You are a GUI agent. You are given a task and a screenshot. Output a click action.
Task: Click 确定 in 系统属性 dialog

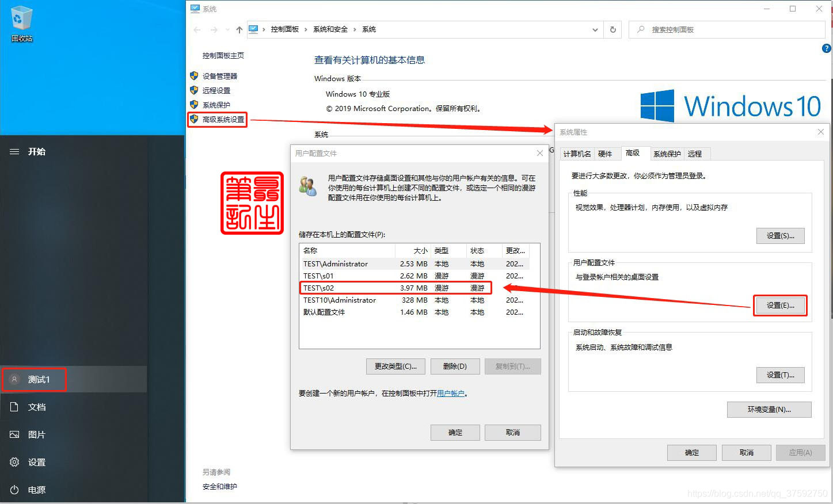tap(692, 453)
